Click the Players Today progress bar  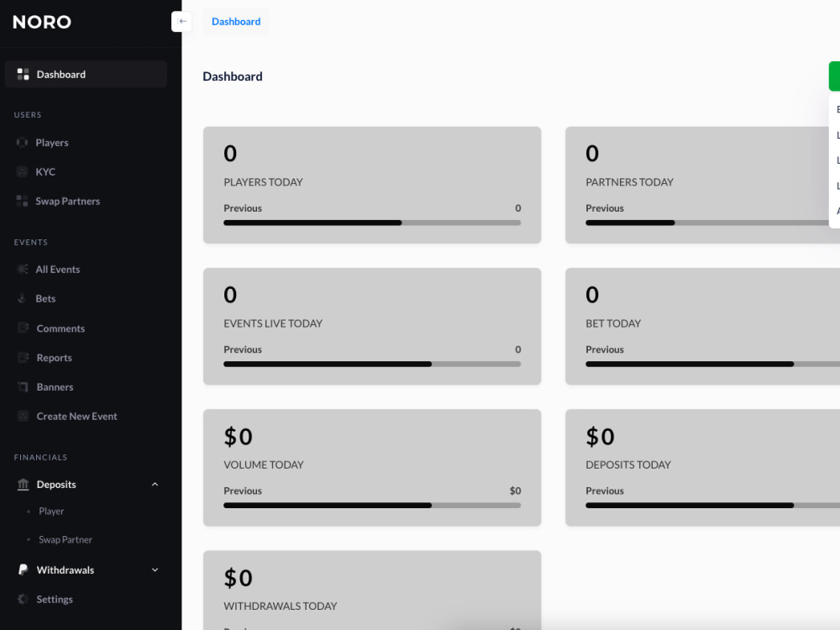pyautogui.click(x=372, y=223)
